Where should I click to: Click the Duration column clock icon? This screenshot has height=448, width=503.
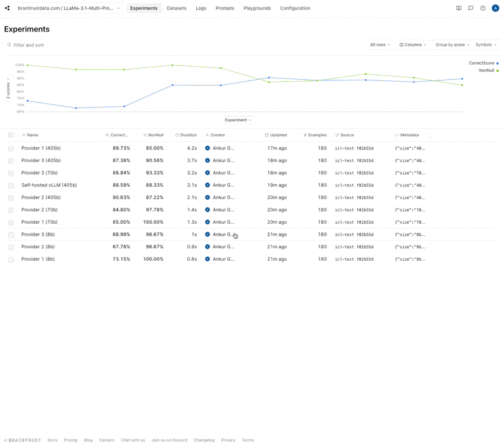coord(177,135)
